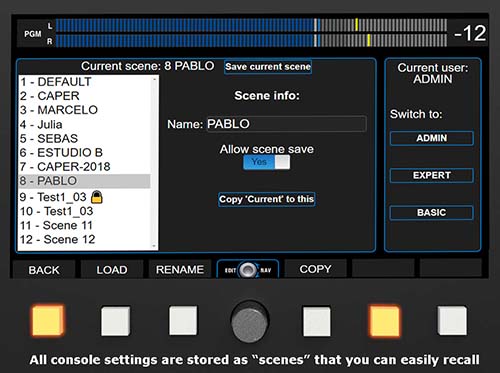This screenshot has width=500, height=373.
Task: Click Save current scene button
Action: coord(268,67)
